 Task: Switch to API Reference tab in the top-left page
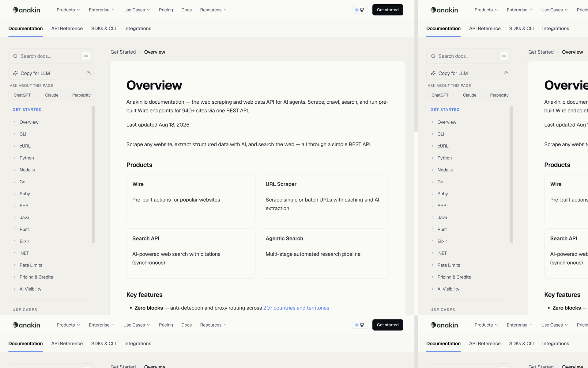click(x=67, y=29)
